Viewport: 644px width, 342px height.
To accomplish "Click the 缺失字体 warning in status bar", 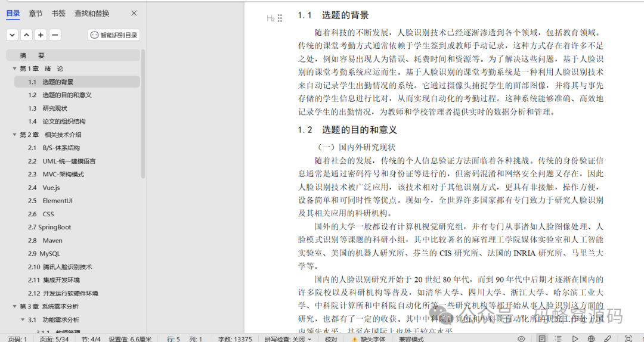I will (369, 338).
